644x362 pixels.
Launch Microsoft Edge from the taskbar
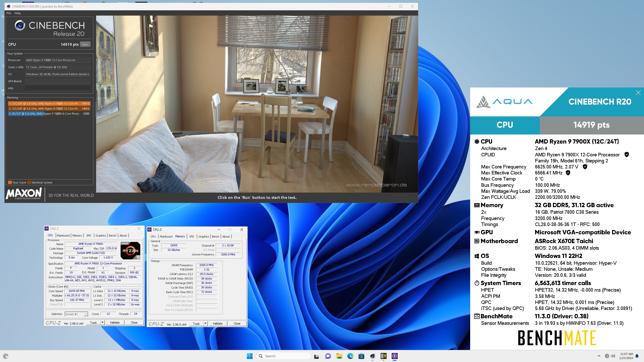click(350, 356)
